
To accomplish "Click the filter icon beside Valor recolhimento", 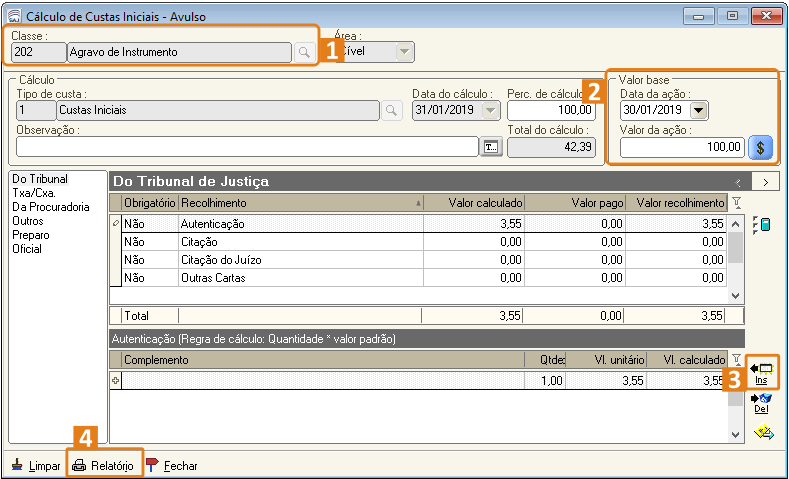I will tap(737, 203).
